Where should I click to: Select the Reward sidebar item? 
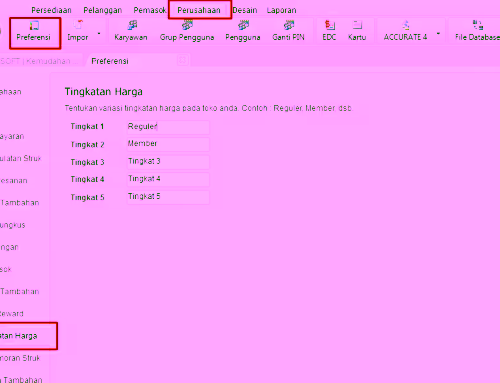12,314
